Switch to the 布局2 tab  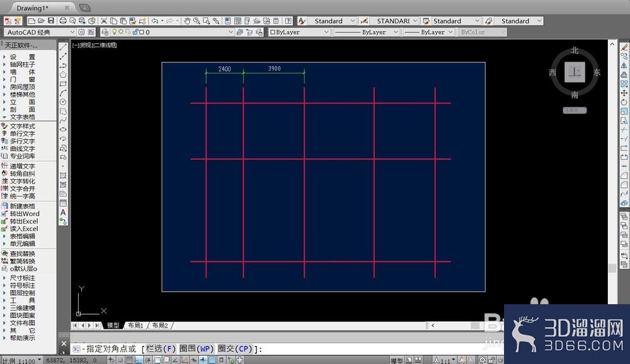point(160,326)
